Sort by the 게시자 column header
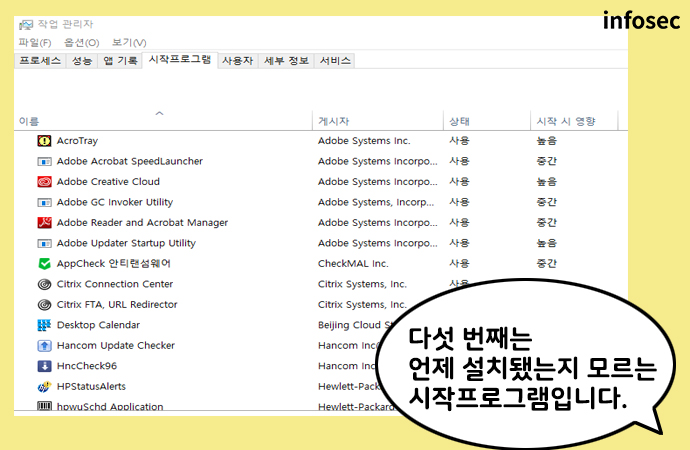Screen dimensions: 690x450 (378, 121)
